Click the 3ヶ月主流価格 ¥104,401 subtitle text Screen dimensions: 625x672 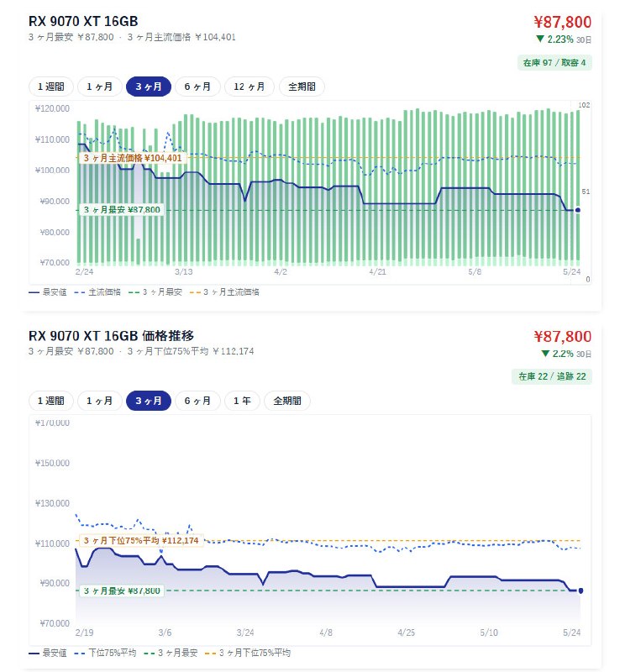point(181,37)
